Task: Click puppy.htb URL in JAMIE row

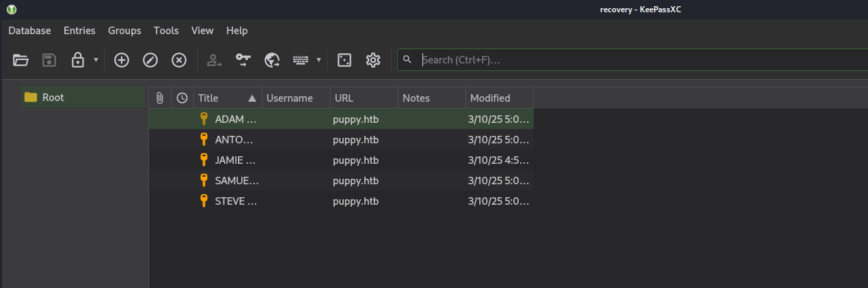Action: [356, 160]
